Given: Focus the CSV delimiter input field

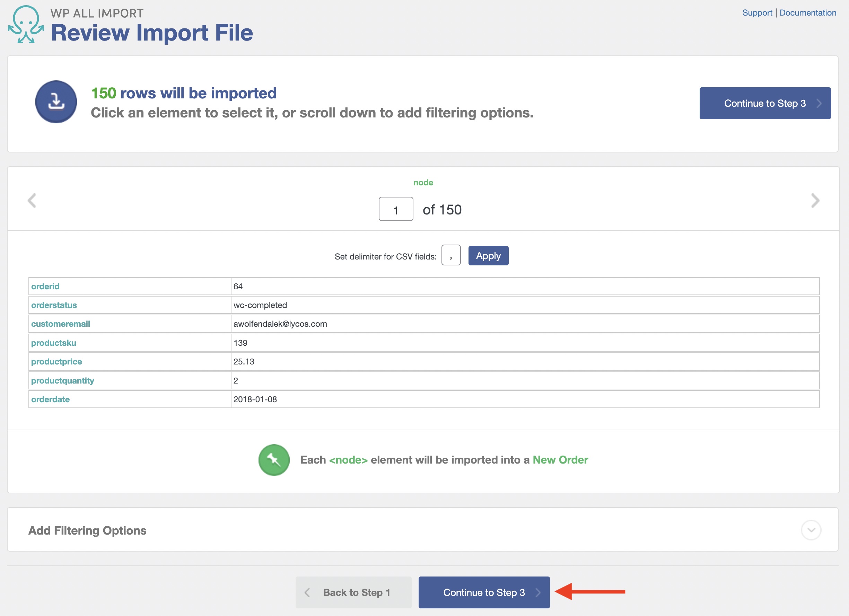Looking at the screenshot, I should tap(451, 255).
